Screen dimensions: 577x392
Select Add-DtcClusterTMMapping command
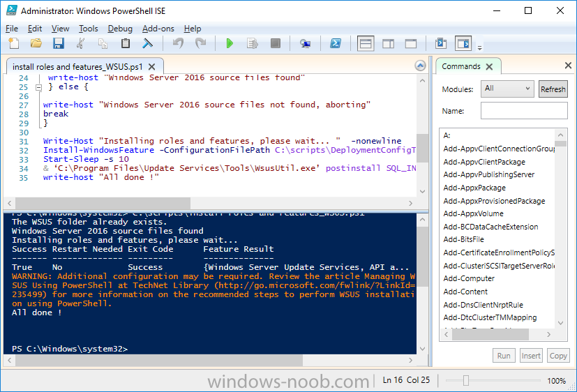pyautogui.click(x=490, y=317)
